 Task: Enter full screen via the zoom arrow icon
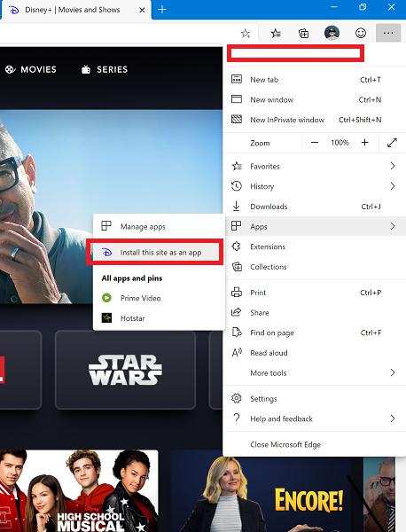(392, 143)
